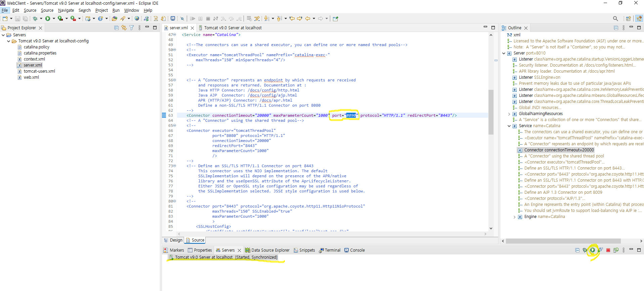644x291 pixels.
Task: Publish to the server icon in Servers view
Action: point(616,250)
